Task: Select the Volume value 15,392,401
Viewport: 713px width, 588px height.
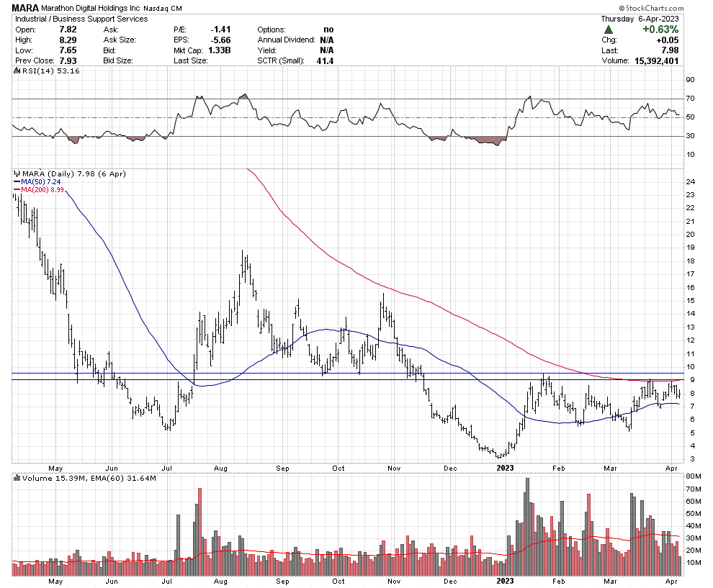Action: click(x=657, y=61)
